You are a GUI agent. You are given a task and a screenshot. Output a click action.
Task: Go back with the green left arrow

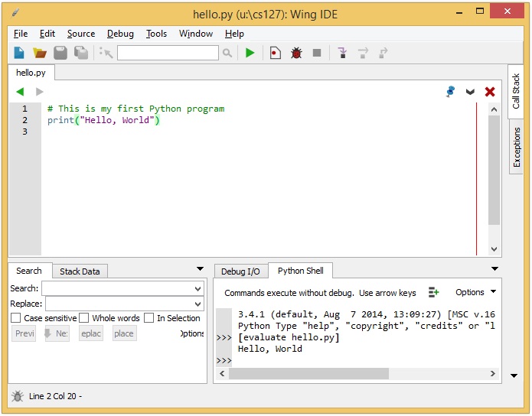click(20, 92)
